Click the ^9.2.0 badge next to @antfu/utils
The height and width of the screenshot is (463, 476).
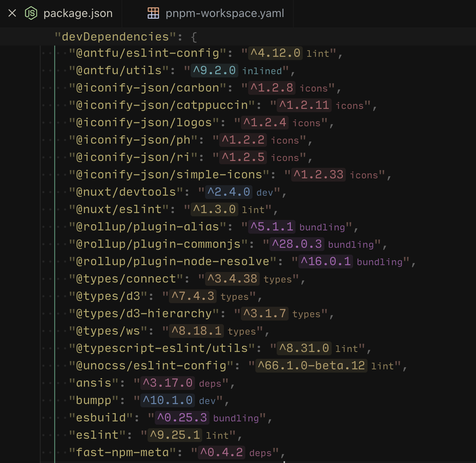pyautogui.click(x=214, y=71)
